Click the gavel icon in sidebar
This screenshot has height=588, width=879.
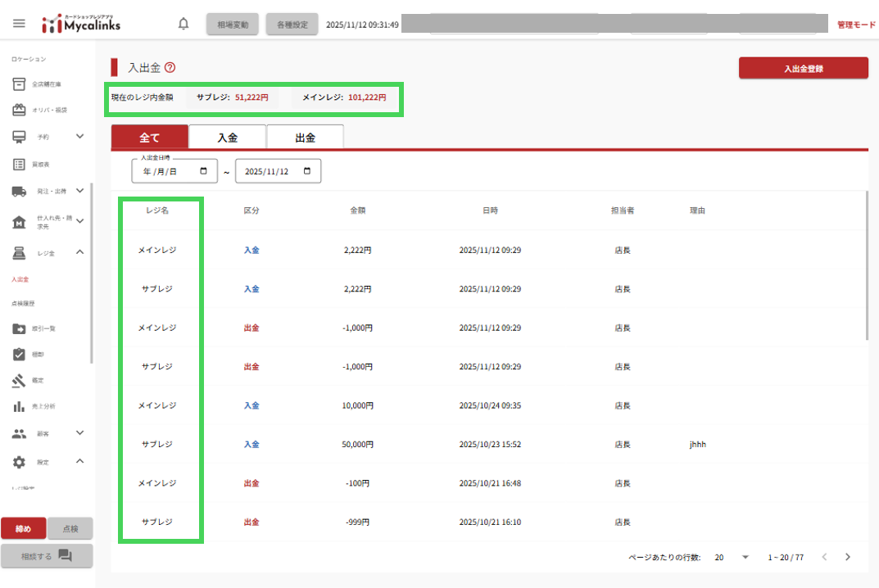pos(19,381)
